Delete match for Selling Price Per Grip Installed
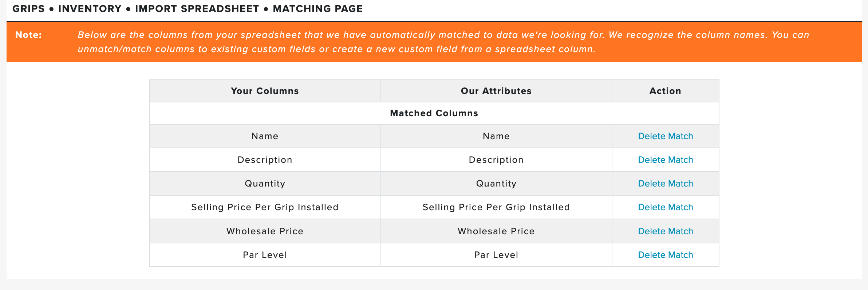 click(665, 207)
